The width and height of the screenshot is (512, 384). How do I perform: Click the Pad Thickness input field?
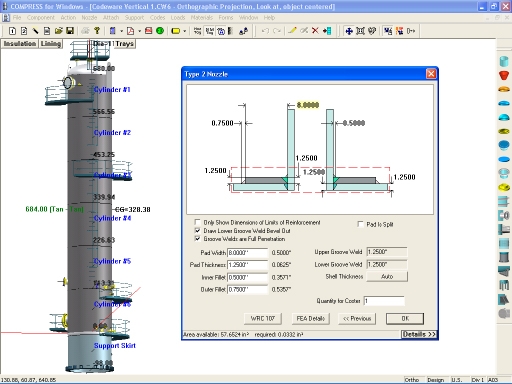pyautogui.click(x=247, y=265)
